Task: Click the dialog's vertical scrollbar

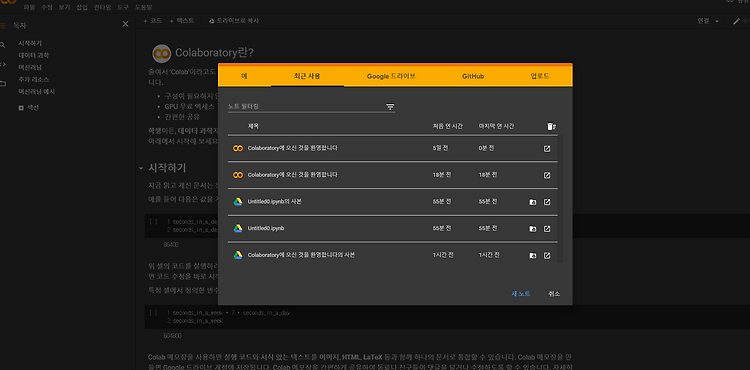Action: tap(560, 198)
